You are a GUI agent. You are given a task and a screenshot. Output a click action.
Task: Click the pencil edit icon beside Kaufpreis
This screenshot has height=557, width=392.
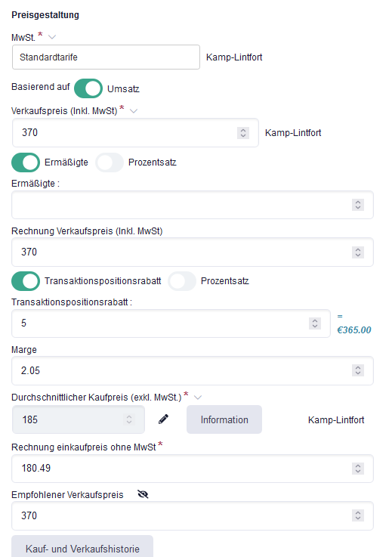163,419
